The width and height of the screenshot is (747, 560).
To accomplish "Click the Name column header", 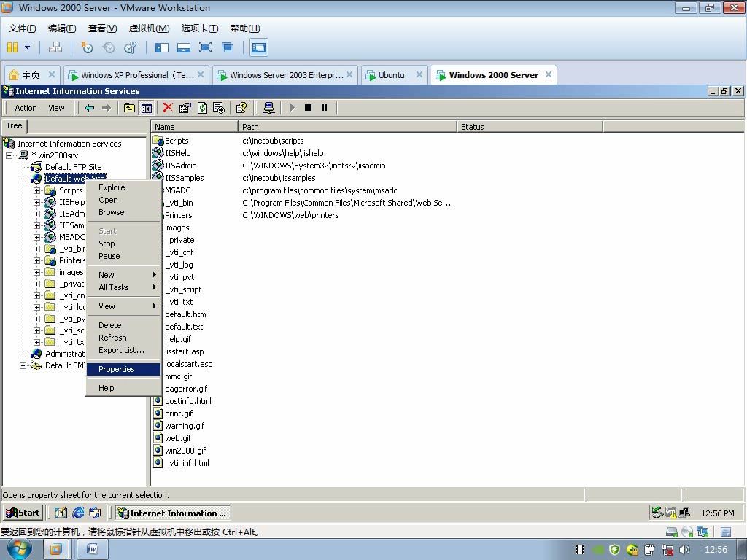I will coord(194,127).
